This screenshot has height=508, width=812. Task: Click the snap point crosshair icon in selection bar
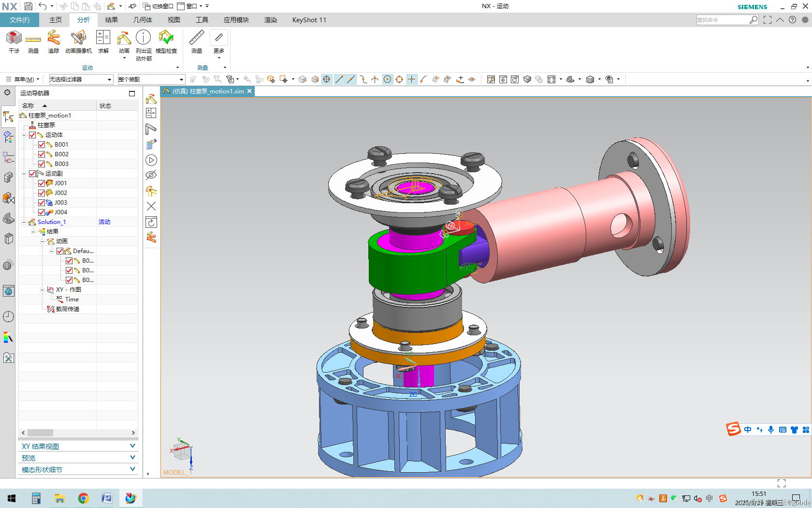point(327,79)
